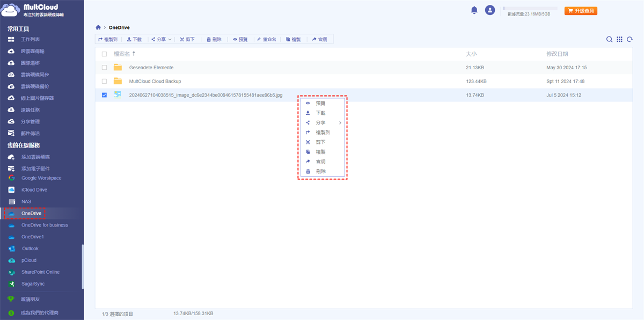
Task: Open 團隊遷移 team migration
Action: click(x=31, y=63)
